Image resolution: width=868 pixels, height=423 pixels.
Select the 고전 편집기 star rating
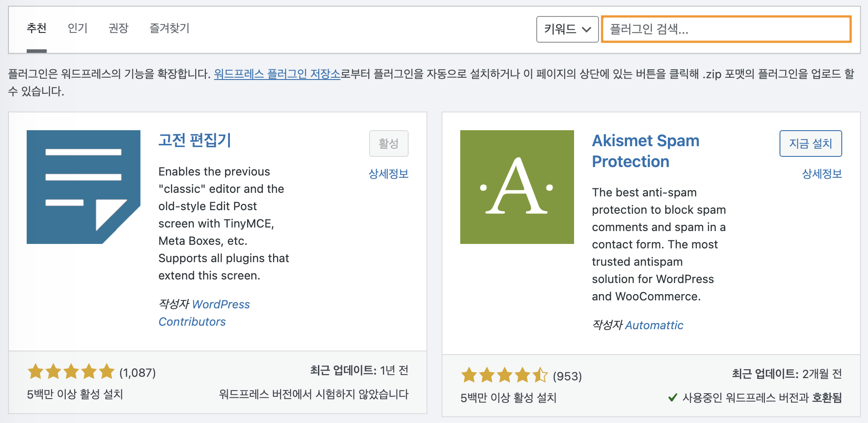click(71, 371)
